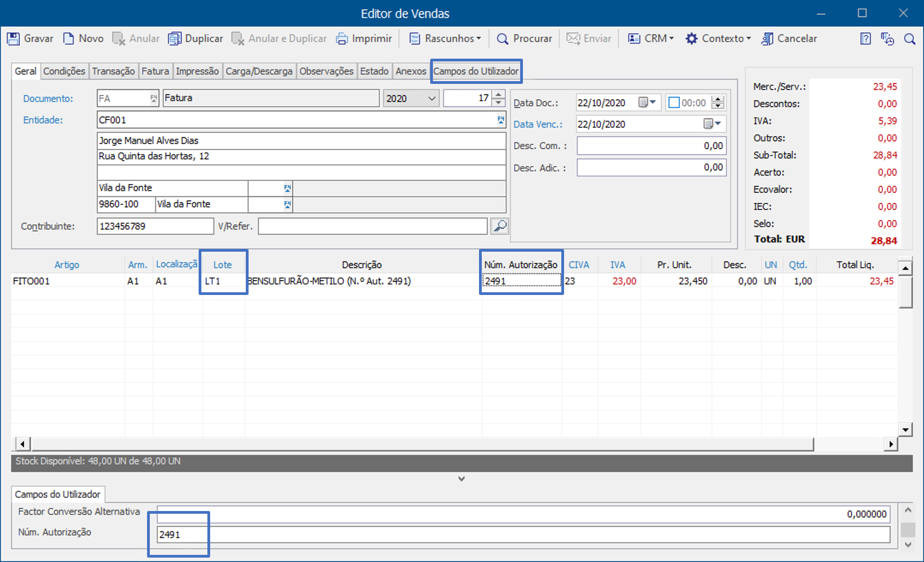Screen dimensions: 924x562
Task: Open the Data Doc. calendar picker
Action: pos(647,103)
